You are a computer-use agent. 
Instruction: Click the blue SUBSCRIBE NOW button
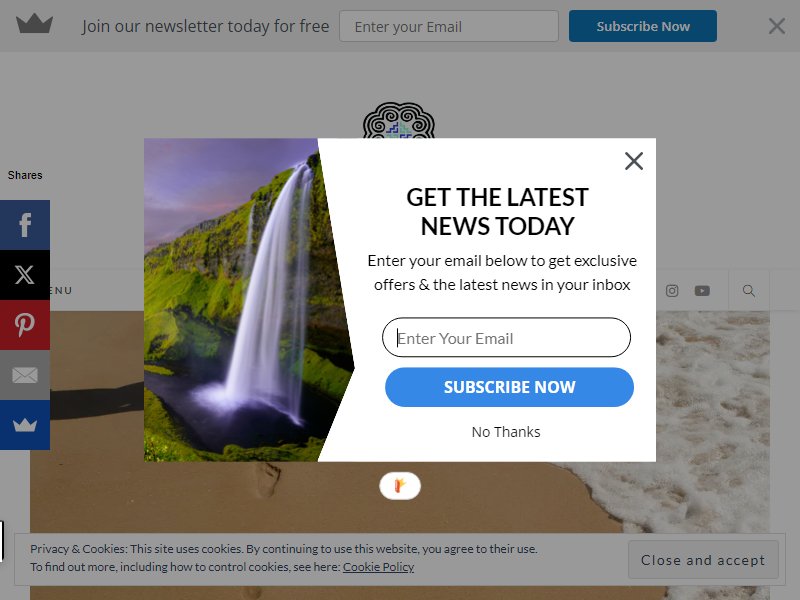(x=509, y=387)
